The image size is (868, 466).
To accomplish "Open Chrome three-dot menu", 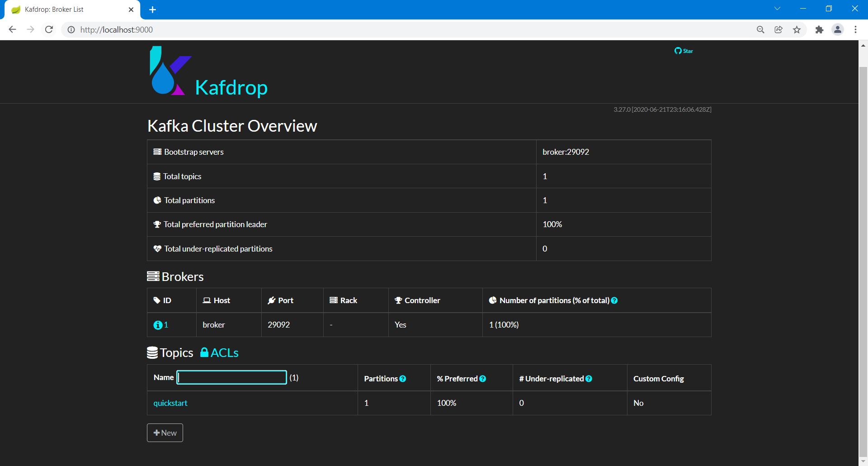I will coord(855,29).
